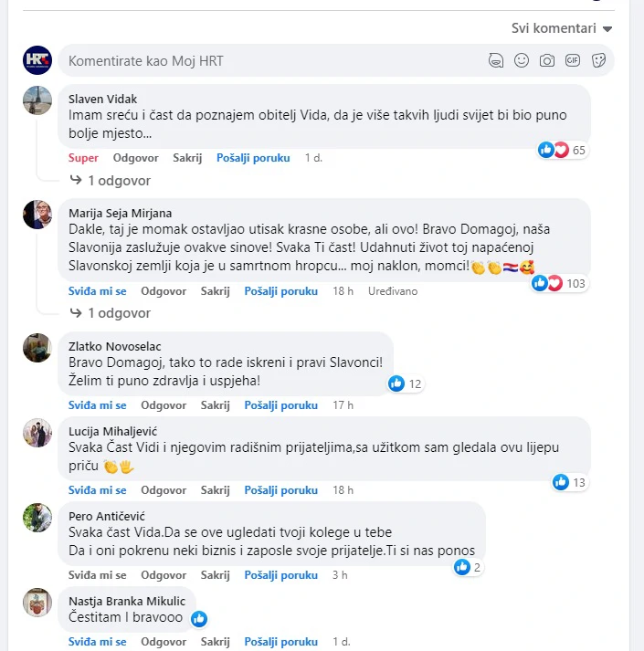Image resolution: width=644 pixels, height=651 pixels.
Task: Click like icon on Nastja Branka Mikulic's comment
Action: [199, 618]
